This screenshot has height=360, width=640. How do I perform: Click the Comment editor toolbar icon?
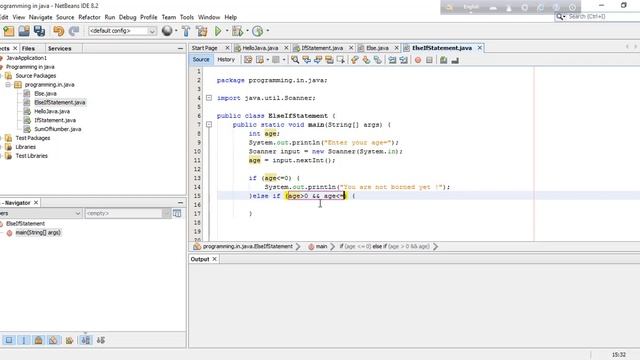pos(443,60)
